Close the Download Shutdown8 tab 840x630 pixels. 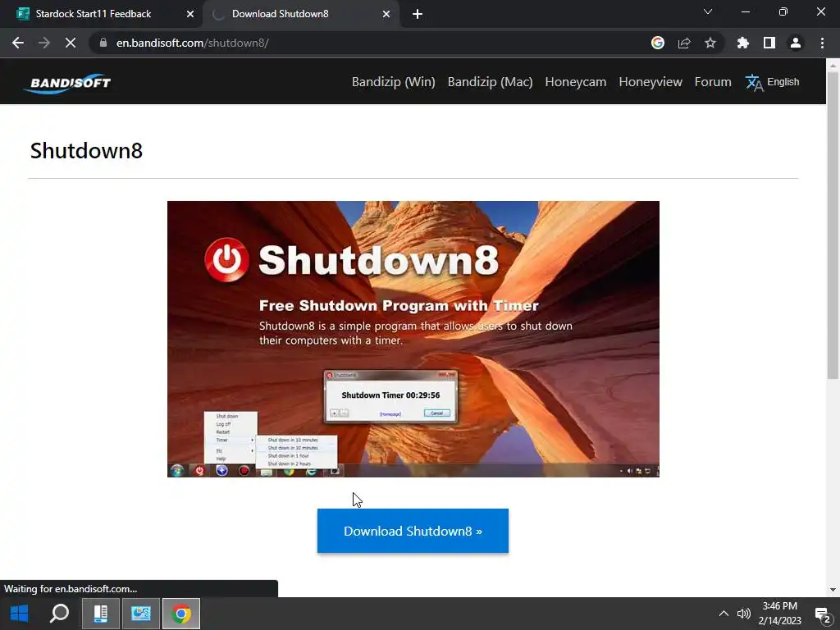point(386,14)
